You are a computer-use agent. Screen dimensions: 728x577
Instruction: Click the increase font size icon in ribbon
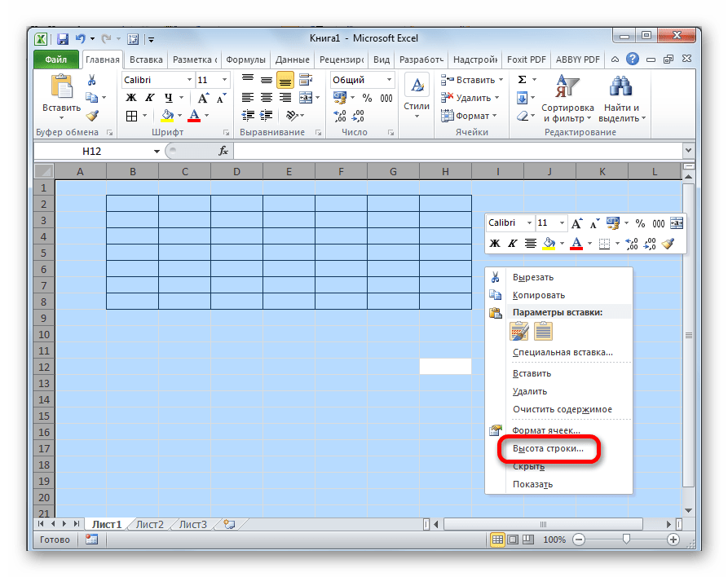203,98
